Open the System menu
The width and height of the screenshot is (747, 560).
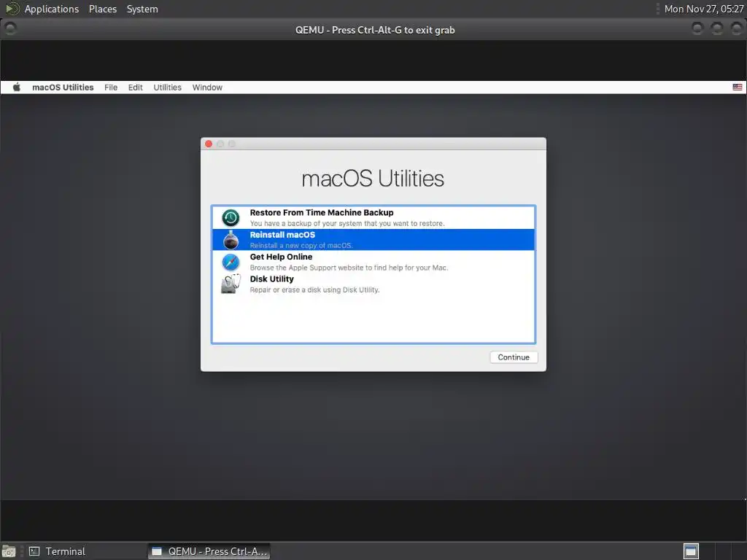point(142,9)
